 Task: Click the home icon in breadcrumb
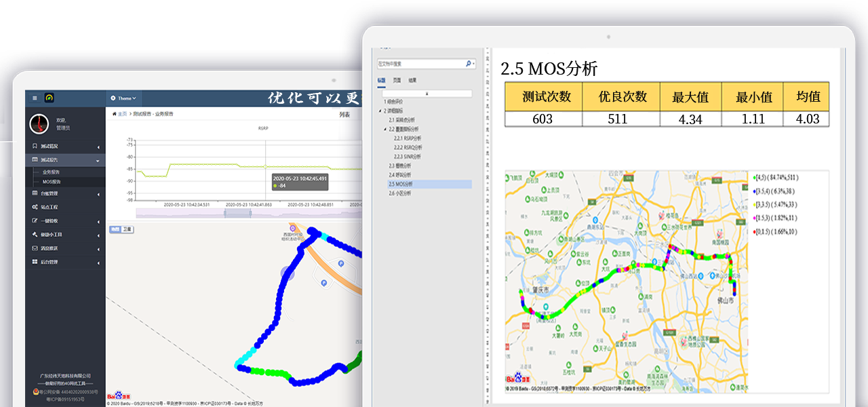click(114, 114)
